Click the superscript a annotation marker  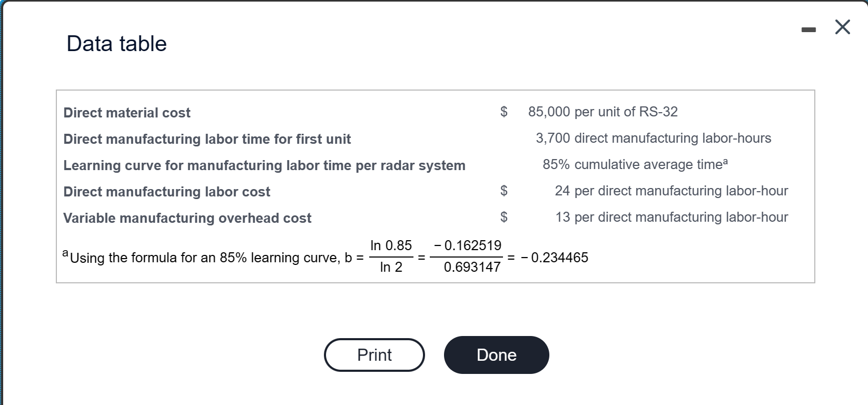726,160
